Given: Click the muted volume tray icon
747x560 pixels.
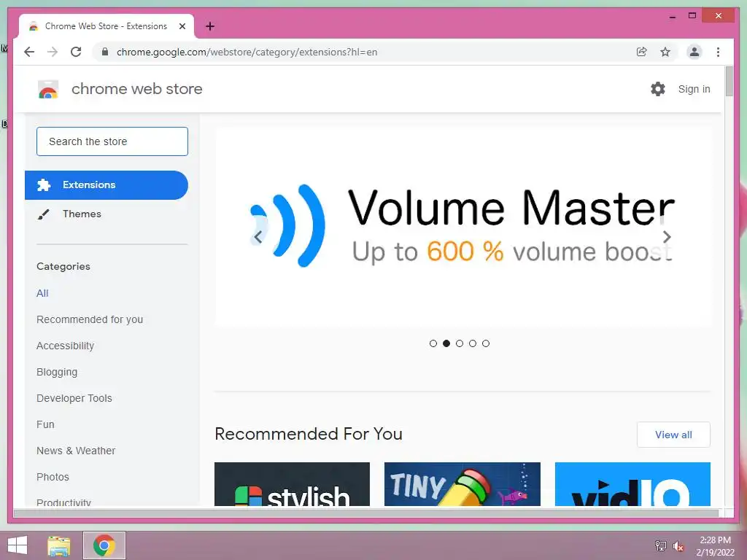Looking at the screenshot, I should (x=678, y=545).
